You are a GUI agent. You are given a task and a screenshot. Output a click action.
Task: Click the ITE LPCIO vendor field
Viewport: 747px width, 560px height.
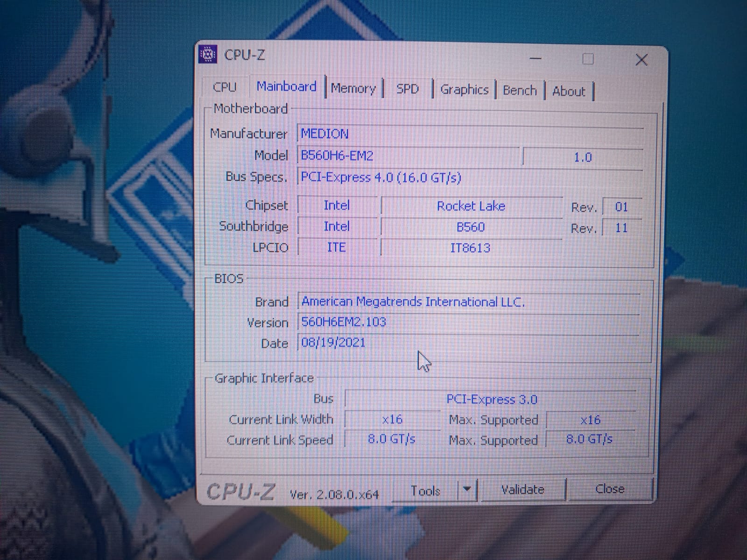click(337, 247)
